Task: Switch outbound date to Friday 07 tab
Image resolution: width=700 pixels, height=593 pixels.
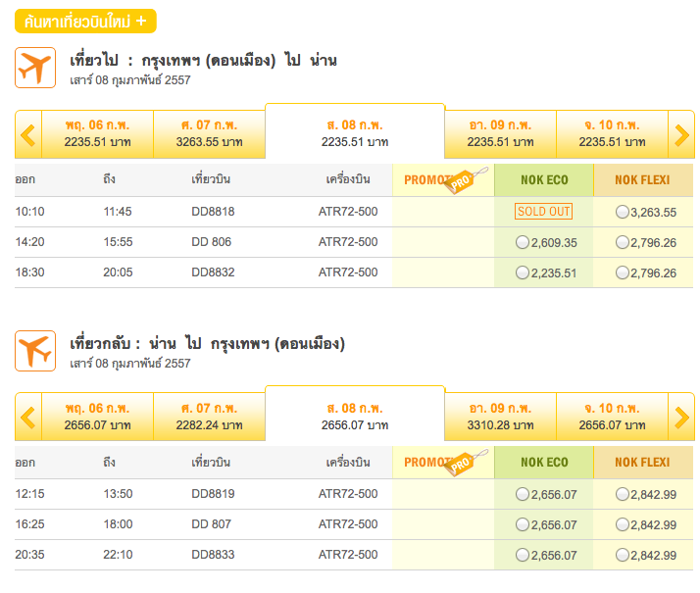Action: click(x=210, y=134)
